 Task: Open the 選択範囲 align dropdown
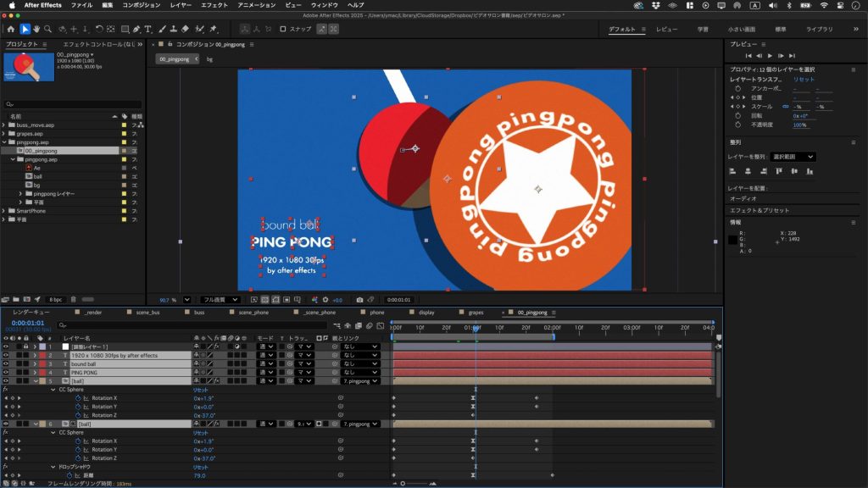click(x=794, y=157)
